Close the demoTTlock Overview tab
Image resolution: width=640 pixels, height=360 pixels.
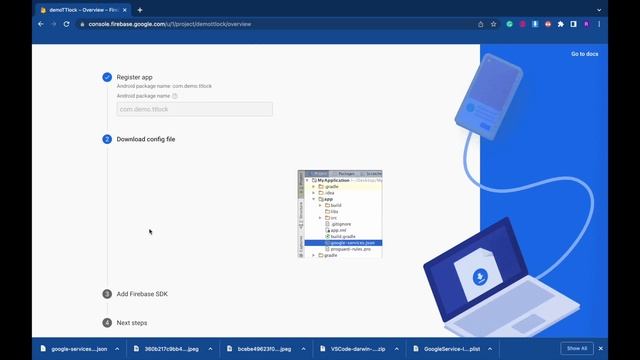click(x=124, y=10)
